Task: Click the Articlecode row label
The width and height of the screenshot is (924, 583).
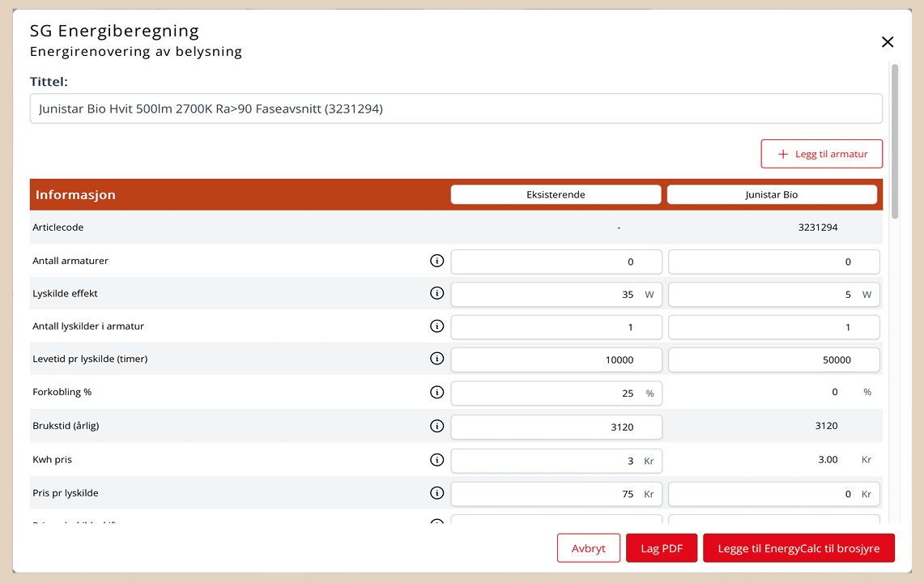Action: click(x=57, y=228)
